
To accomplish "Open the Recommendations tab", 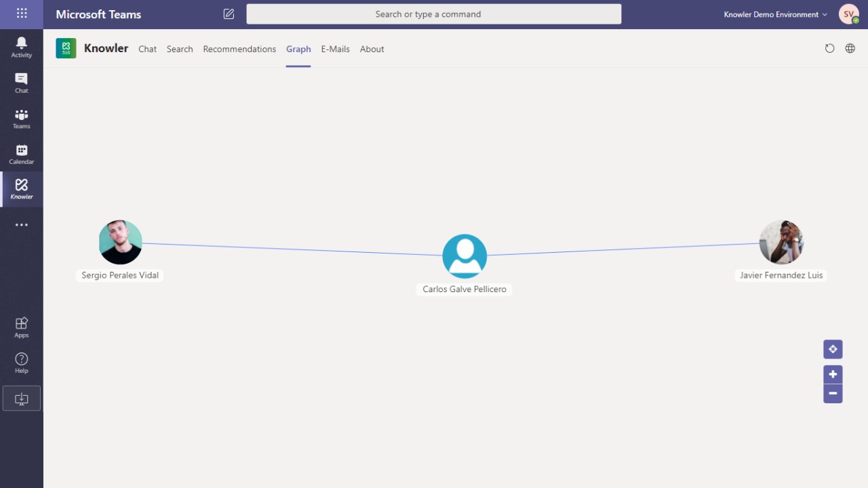I will click(239, 49).
